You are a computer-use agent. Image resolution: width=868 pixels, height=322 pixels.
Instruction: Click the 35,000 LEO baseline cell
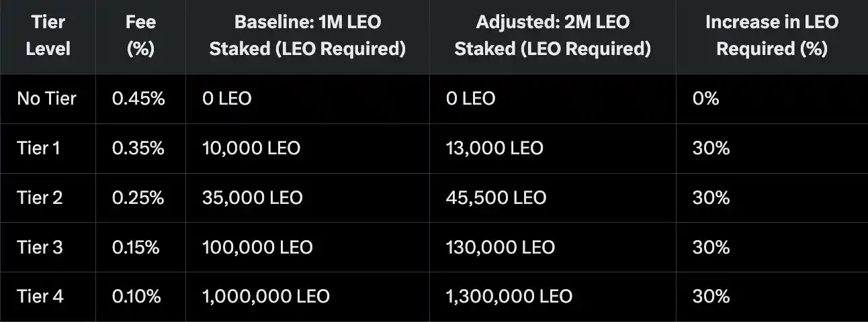[x=253, y=197]
